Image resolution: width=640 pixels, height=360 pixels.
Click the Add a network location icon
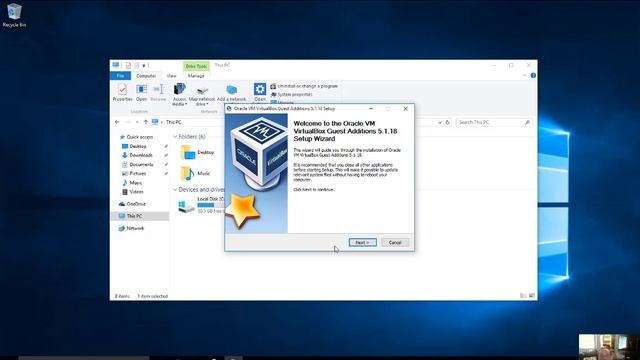pos(231,93)
